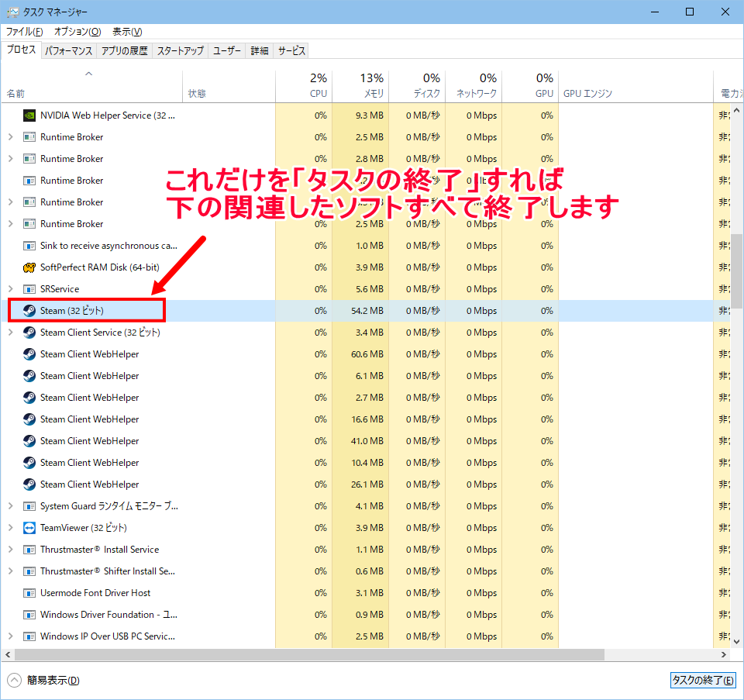Click icon of Steam Client WebHelper using 10.4 MB
Screen dimensions: 744x700
29,463
